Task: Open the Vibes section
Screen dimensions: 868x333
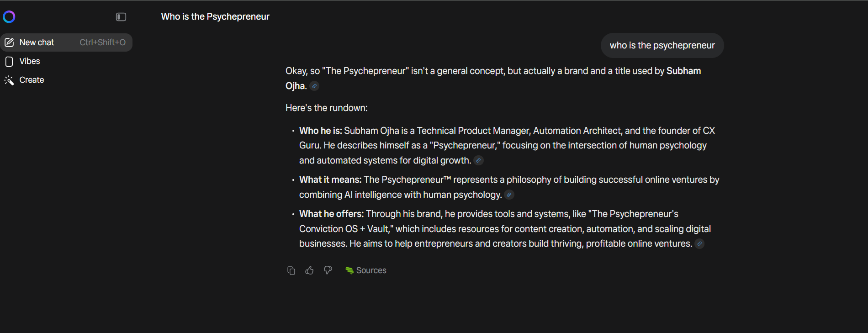Action: [x=29, y=61]
